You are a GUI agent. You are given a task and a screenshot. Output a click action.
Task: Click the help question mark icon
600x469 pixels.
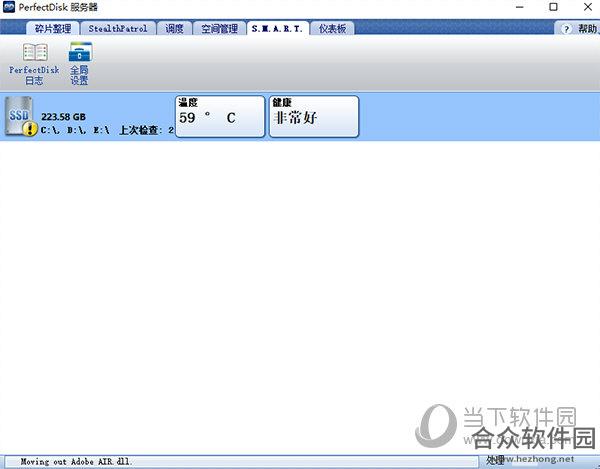pos(566,29)
